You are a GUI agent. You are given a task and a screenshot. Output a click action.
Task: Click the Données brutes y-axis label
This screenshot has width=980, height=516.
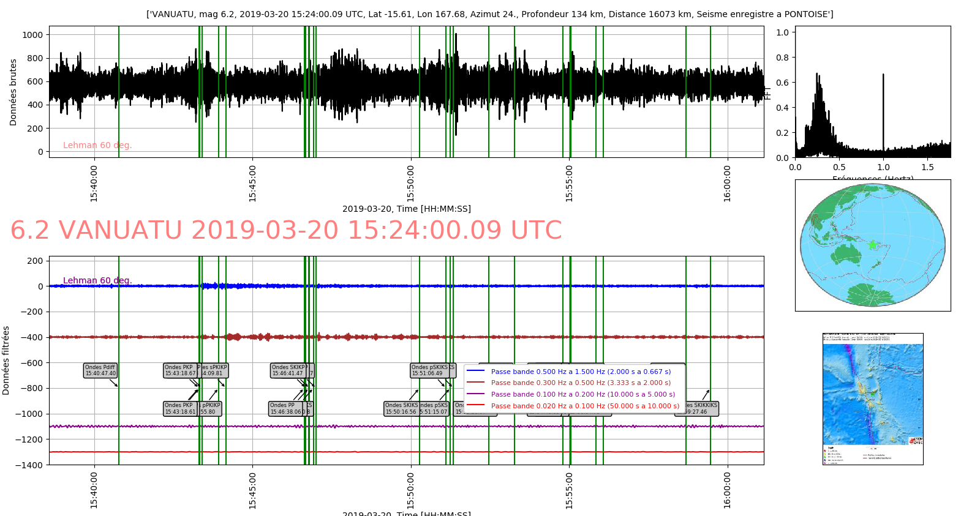click(x=13, y=92)
